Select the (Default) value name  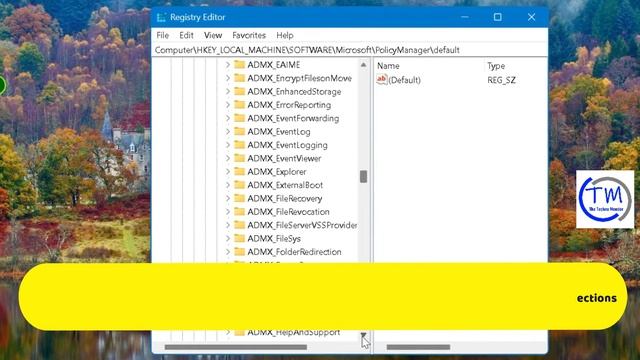pos(404,80)
